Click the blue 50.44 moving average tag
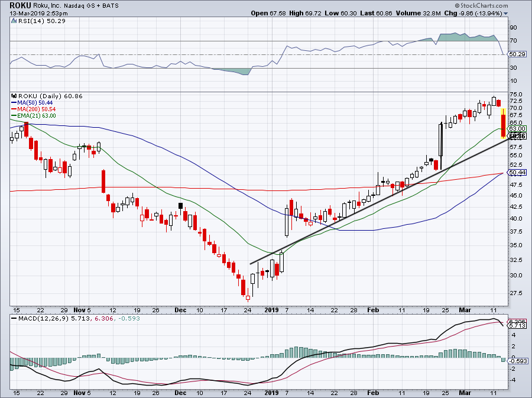The height and width of the screenshot is (398, 532). (518, 172)
